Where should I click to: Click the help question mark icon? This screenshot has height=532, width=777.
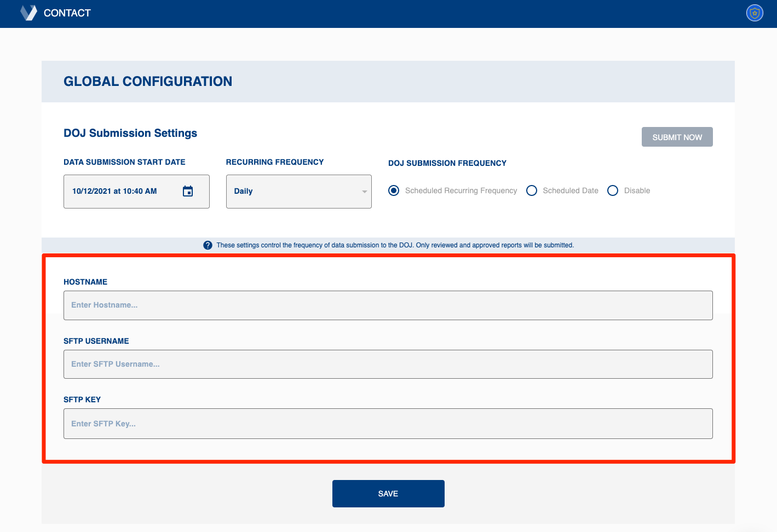208,245
